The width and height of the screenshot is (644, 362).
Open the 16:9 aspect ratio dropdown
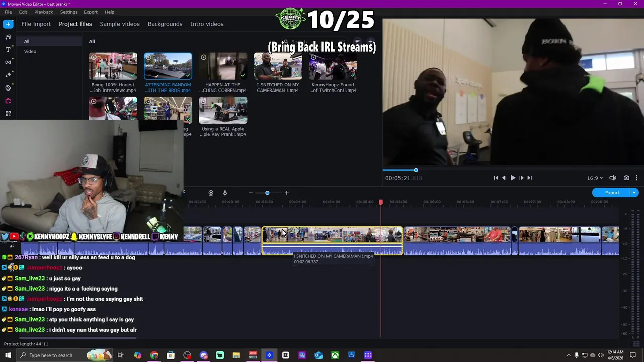pyautogui.click(x=595, y=178)
